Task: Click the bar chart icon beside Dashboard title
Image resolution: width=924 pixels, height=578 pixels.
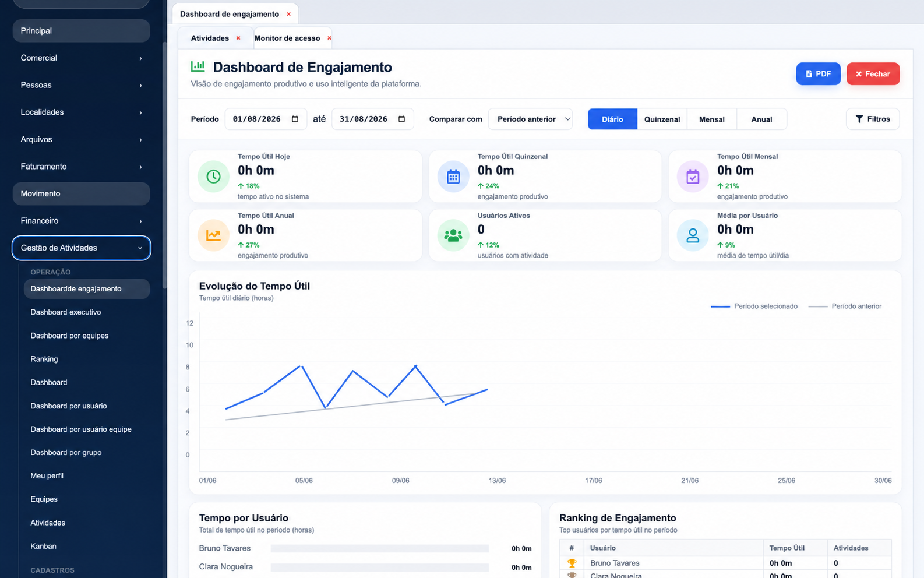Action: tap(198, 66)
